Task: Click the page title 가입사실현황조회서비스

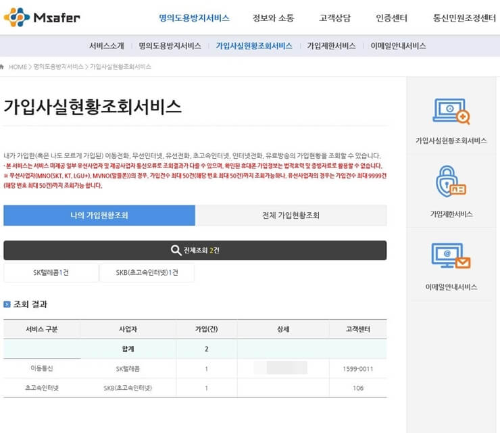Action: (x=93, y=107)
